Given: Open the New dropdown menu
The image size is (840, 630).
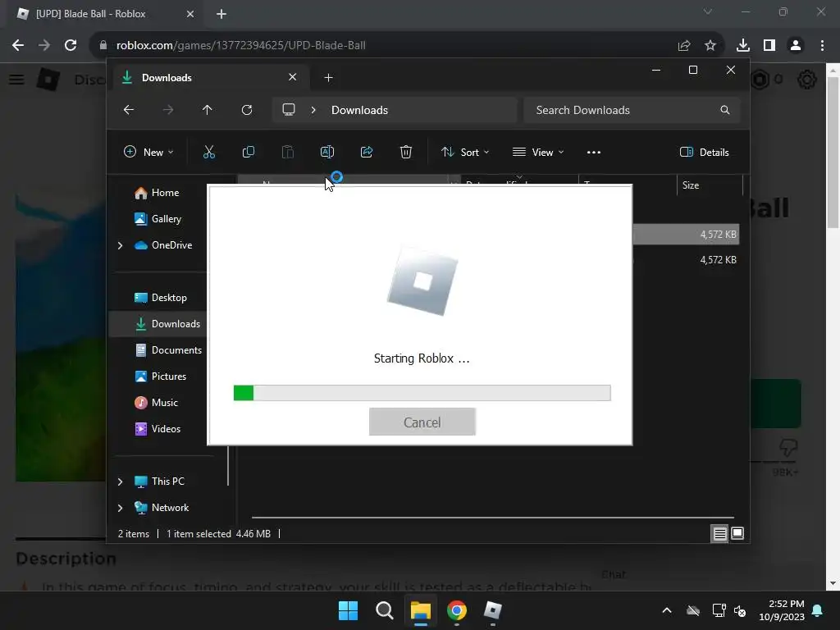Looking at the screenshot, I should (x=148, y=152).
